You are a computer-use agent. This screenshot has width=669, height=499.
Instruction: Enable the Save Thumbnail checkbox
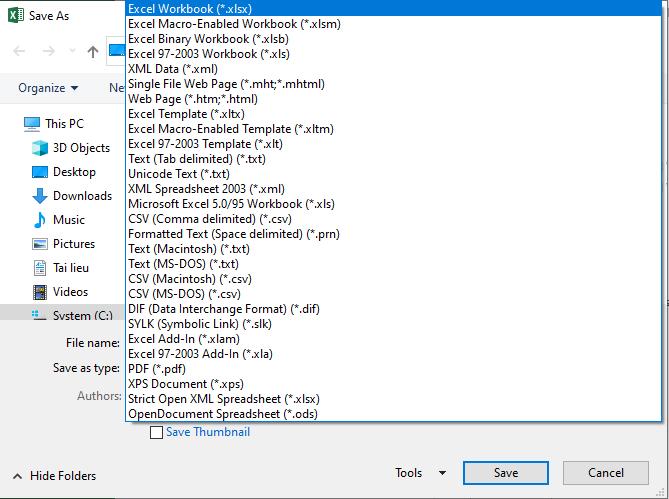pos(156,432)
